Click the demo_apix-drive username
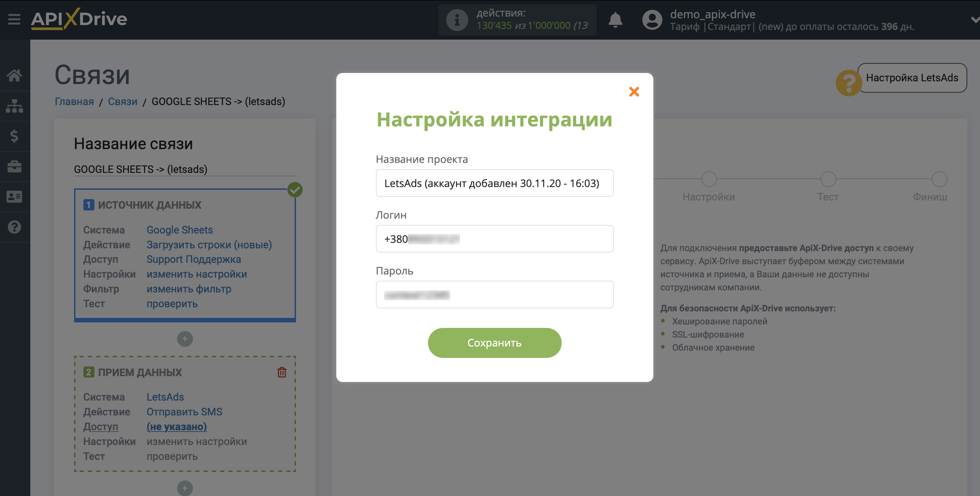The width and height of the screenshot is (980, 496). [x=713, y=14]
